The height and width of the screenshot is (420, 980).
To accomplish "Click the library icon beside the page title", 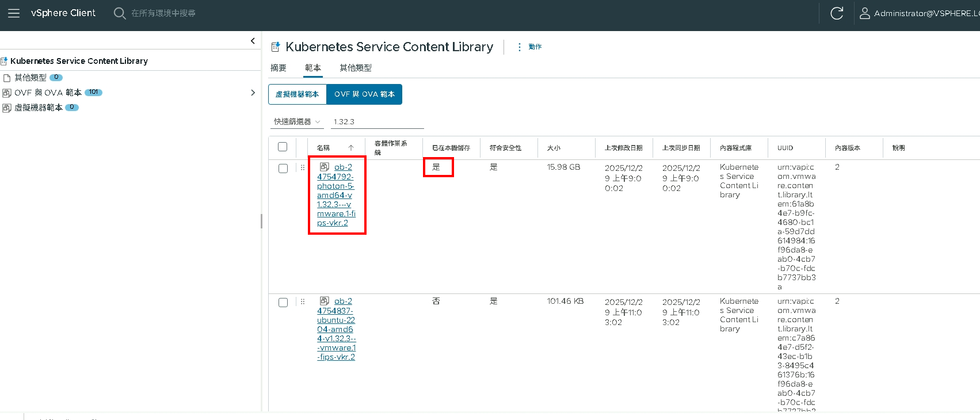I will pyautogui.click(x=276, y=47).
